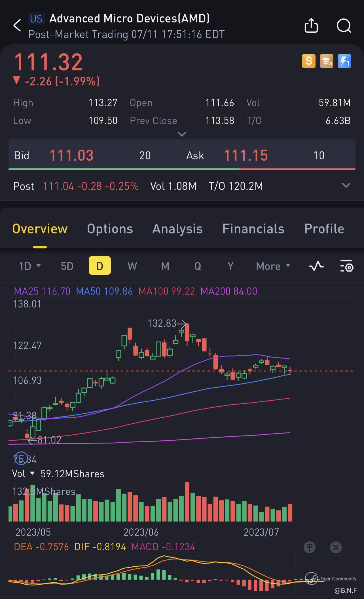Tap the Ask price 111.15
The height and width of the screenshot is (599, 364).
[x=246, y=155]
